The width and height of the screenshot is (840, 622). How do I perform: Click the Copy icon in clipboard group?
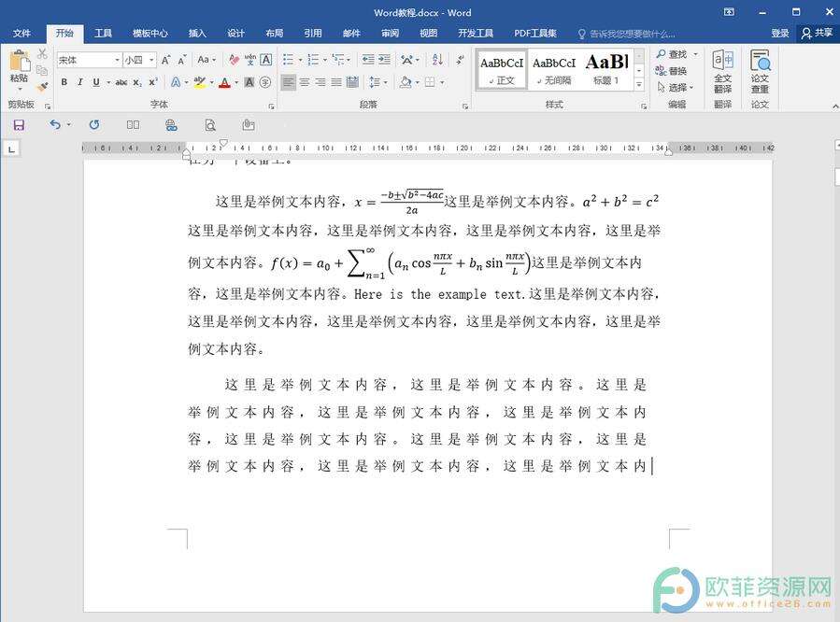tap(42, 70)
